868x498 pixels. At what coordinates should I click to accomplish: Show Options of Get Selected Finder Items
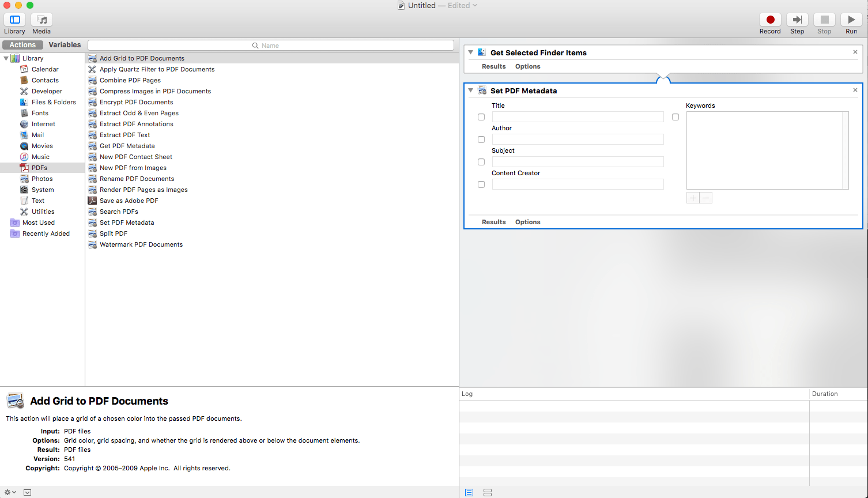pos(528,66)
